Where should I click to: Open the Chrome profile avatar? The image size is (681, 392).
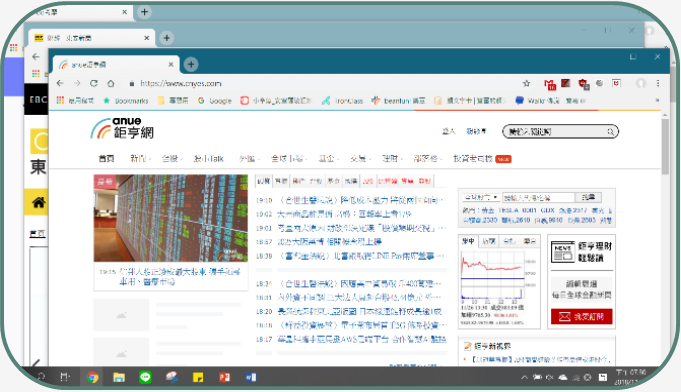641,83
